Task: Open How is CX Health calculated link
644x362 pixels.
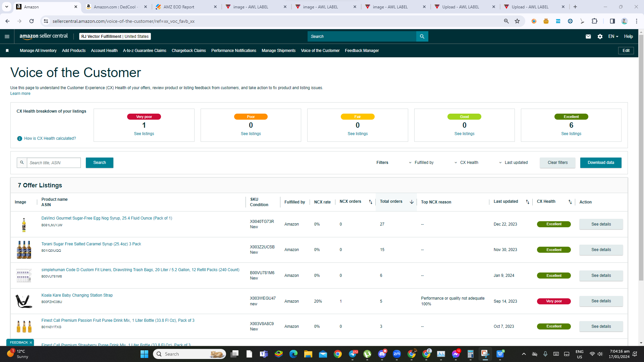Action: pos(50,138)
